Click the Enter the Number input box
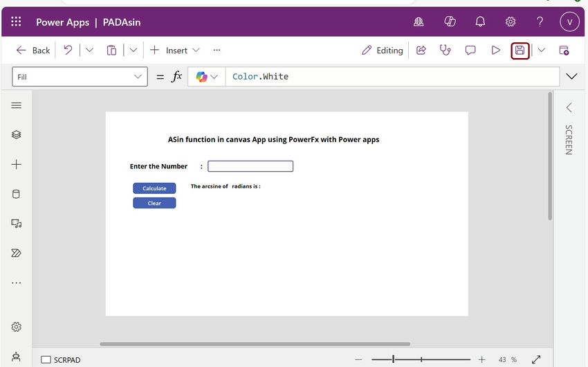 click(250, 166)
